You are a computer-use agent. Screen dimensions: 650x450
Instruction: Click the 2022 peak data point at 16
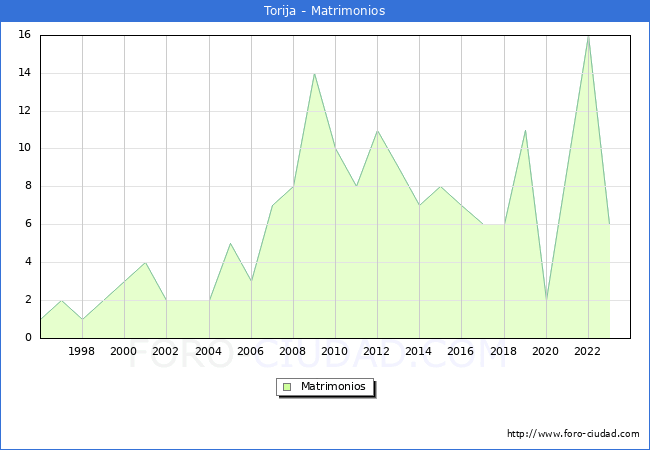tap(588, 37)
